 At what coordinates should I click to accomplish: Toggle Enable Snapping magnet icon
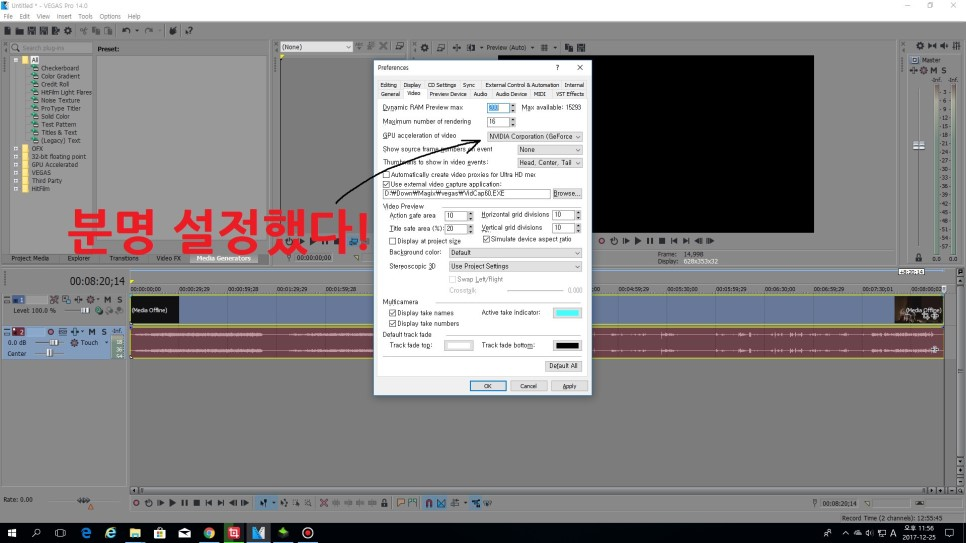tap(429, 503)
